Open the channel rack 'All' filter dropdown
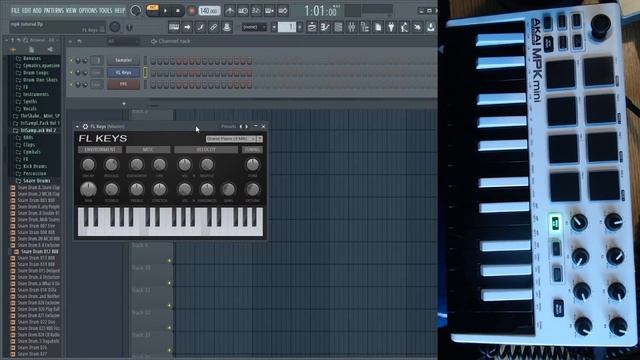 pos(123,41)
